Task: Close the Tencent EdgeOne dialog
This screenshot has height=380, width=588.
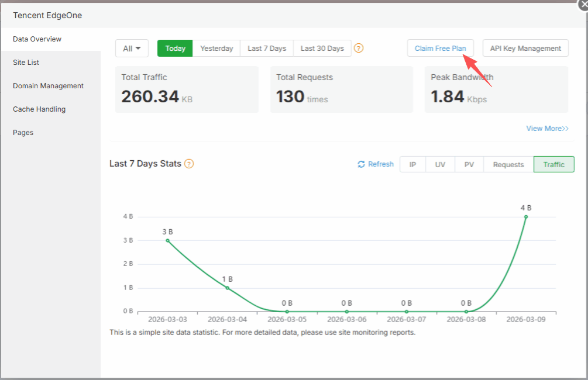Action: pyautogui.click(x=583, y=5)
